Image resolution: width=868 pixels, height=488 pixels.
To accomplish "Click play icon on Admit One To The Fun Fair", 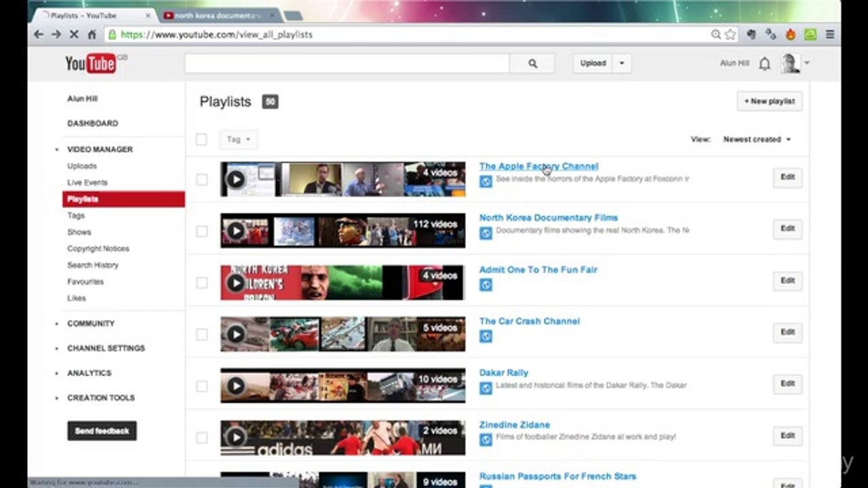I will coord(235,283).
